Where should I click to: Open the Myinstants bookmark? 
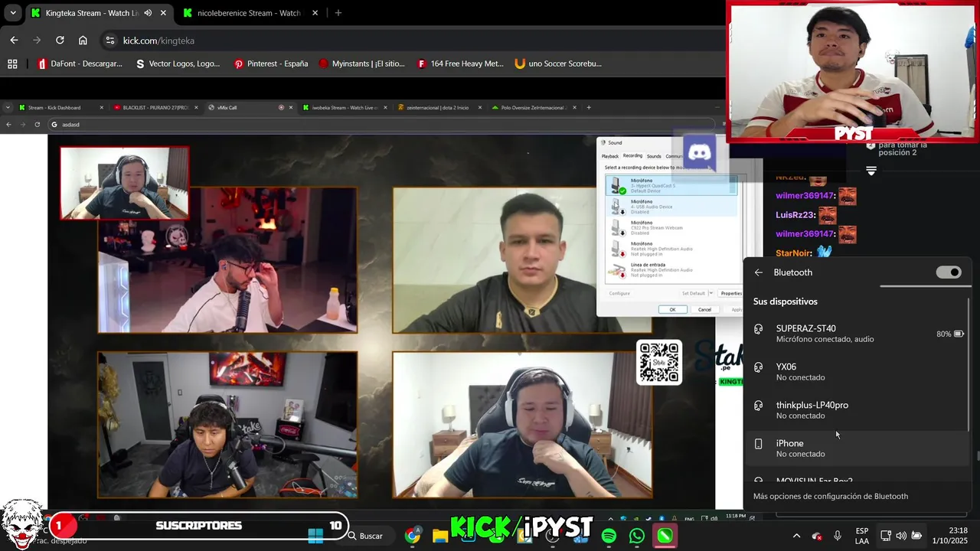(361, 64)
